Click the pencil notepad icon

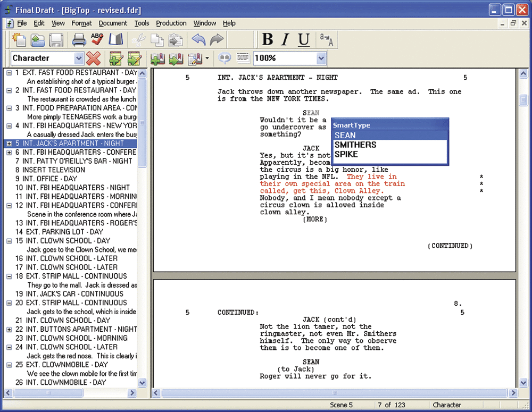coord(195,58)
